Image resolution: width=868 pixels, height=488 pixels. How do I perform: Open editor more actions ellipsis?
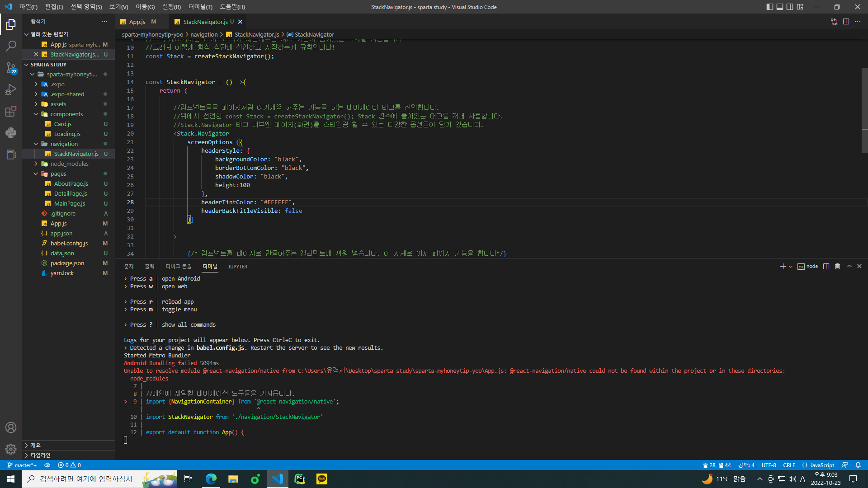[858, 22]
